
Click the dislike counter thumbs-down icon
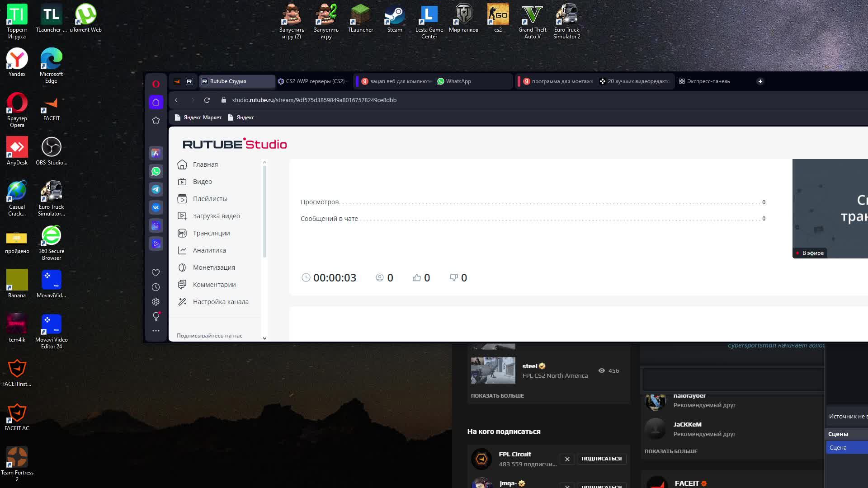click(x=454, y=277)
